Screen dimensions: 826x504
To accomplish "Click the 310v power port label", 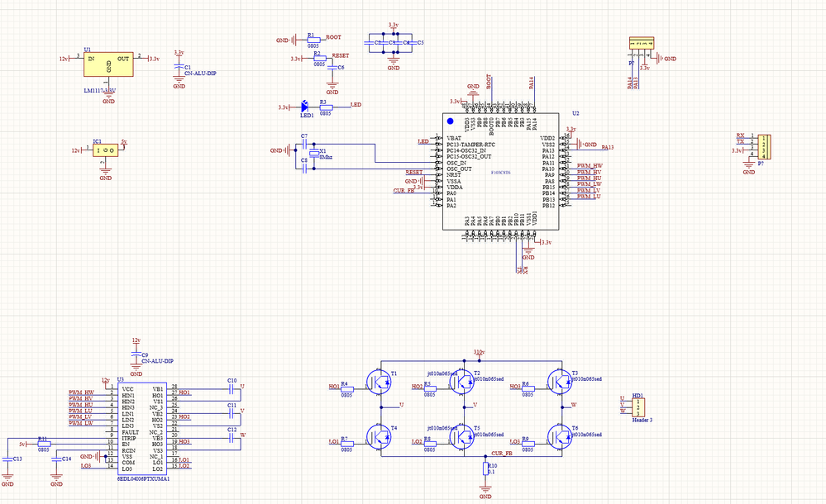I will coord(479,352).
